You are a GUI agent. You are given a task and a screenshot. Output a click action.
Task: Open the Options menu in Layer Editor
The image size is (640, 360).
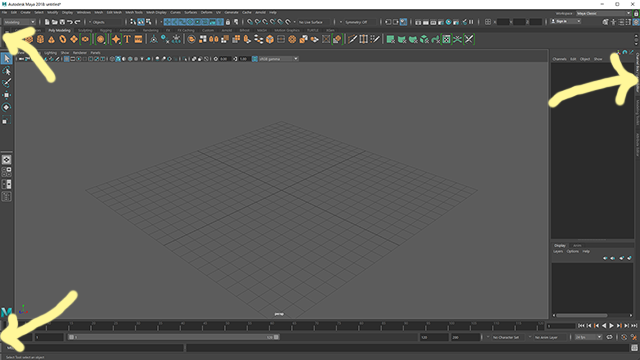coord(573,251)
